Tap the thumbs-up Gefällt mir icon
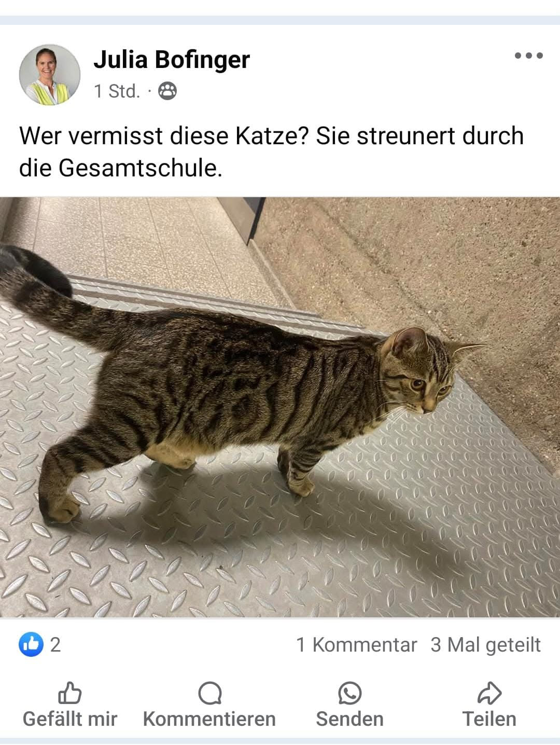560x745 pixels. 69,693
